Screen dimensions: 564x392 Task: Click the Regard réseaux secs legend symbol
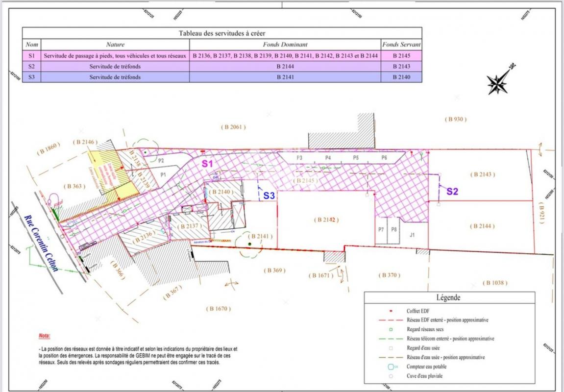[391, 329]
